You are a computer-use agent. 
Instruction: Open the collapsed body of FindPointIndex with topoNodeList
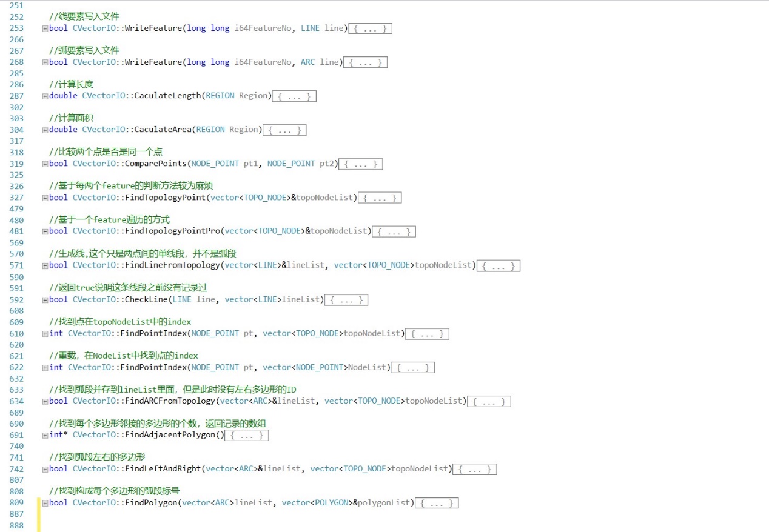point(427,334)
